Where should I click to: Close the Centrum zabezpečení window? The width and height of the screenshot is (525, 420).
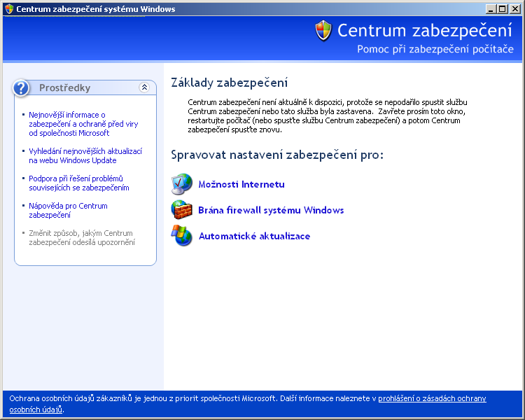pyautogui.click(x=514, y=9)
